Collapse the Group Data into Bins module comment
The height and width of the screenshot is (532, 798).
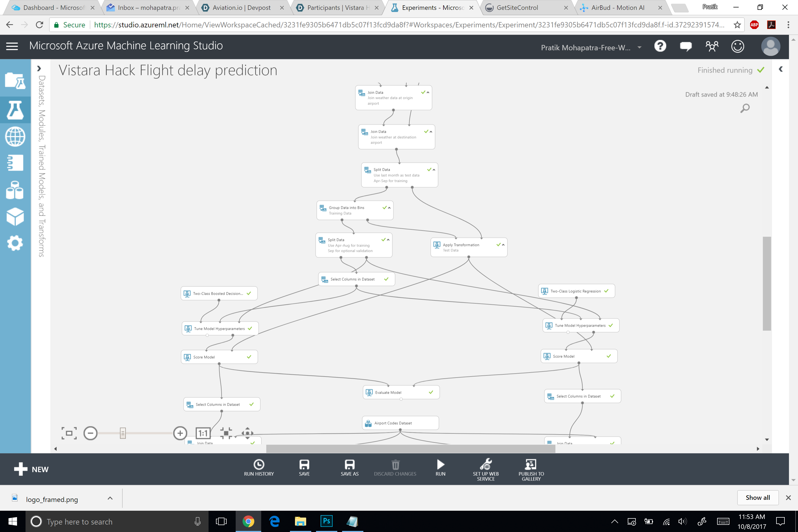(389, 208)
